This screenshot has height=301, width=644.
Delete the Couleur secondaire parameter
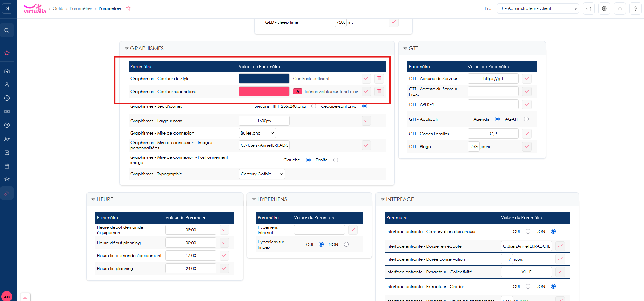click(379, 91)
